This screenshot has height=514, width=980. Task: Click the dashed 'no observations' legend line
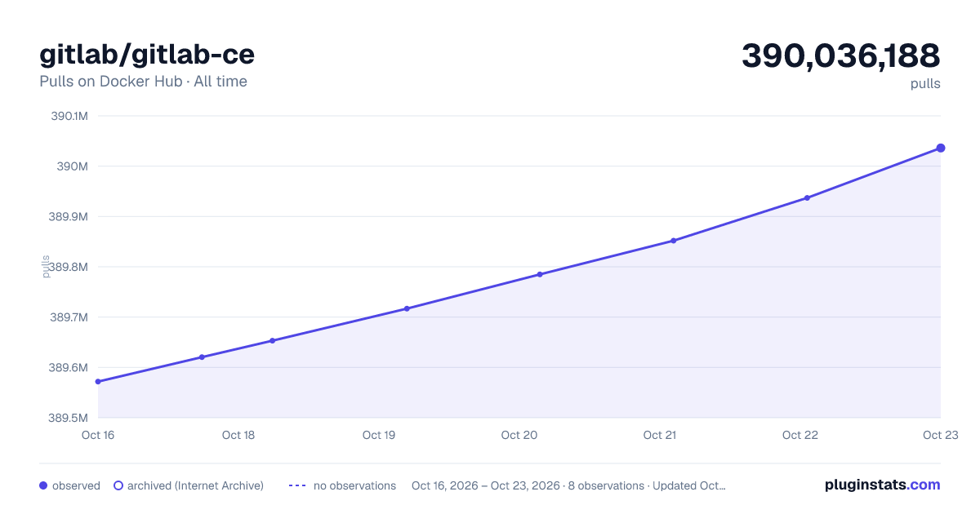297,485
